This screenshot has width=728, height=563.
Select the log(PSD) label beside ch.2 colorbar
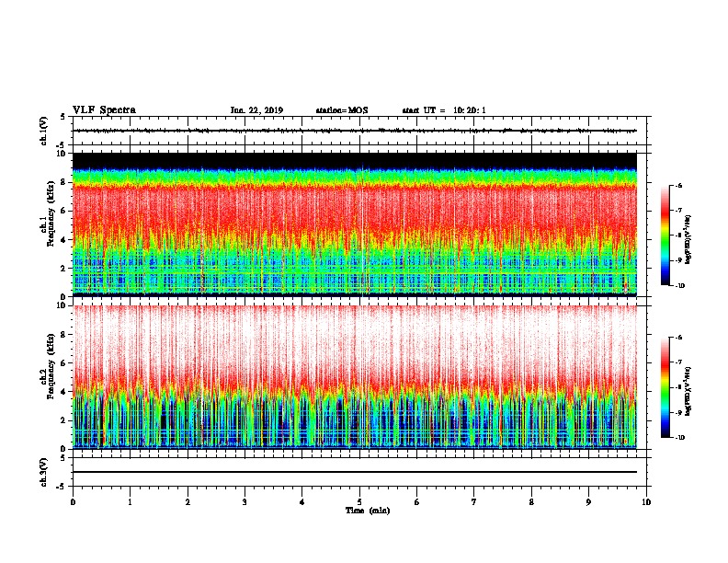(689, 391)
